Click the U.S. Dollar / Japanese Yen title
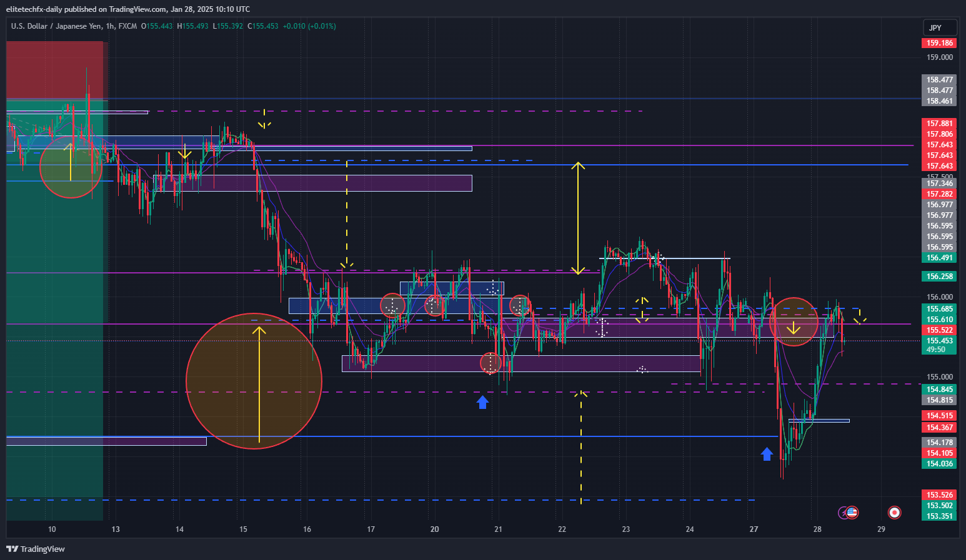Screen dimensions: 966x560 [x=56, y=26]
